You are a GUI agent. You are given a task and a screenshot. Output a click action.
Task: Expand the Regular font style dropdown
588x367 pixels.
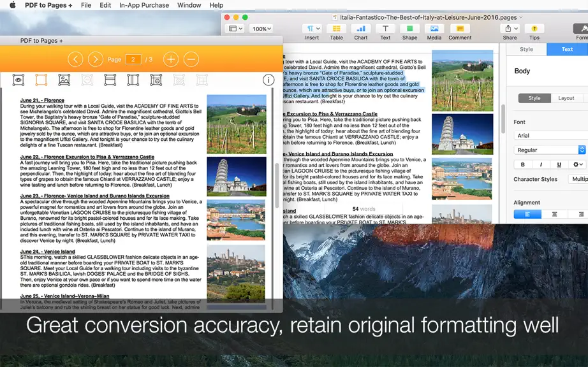tap(549, 150)
